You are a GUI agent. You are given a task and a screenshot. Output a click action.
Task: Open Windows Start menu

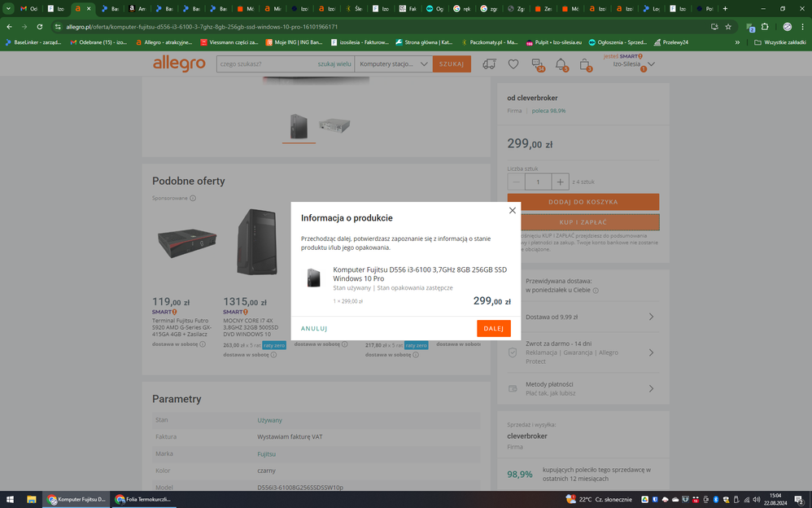[10, 499]
